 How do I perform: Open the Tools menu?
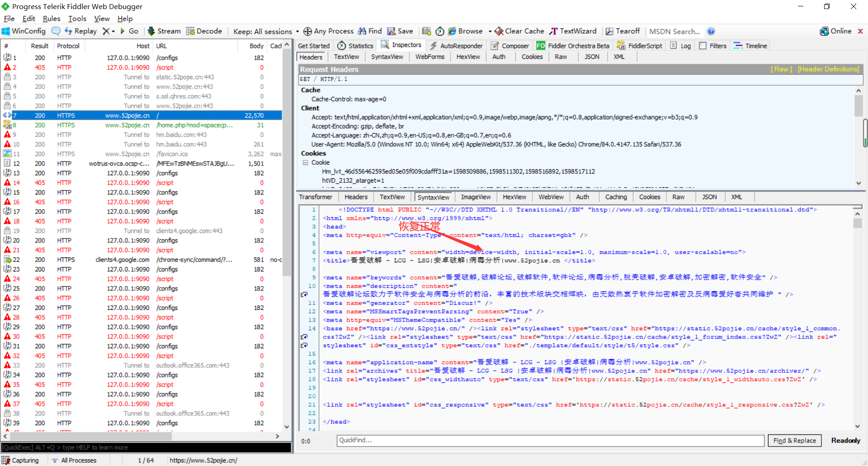coord(77,19)
